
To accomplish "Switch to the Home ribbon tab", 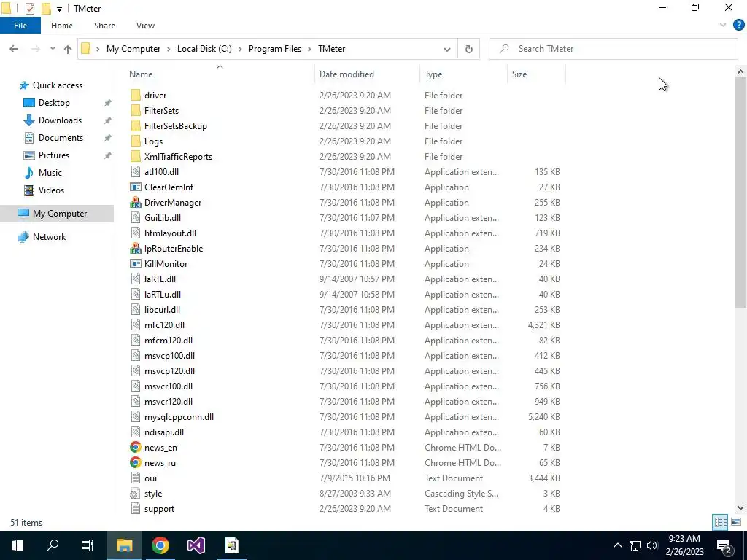I will (62, 26).
